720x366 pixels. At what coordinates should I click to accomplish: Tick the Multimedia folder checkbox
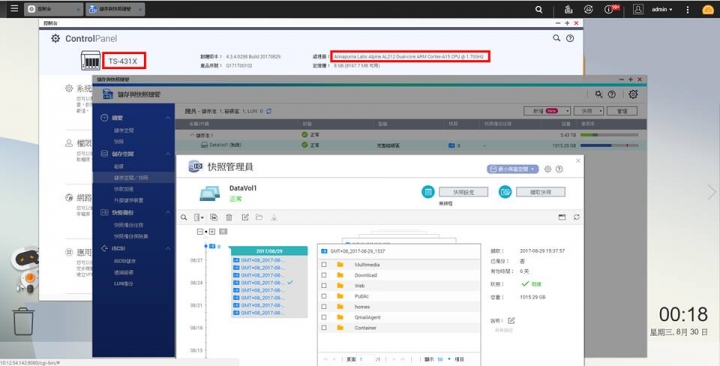(x=324, y=265)
